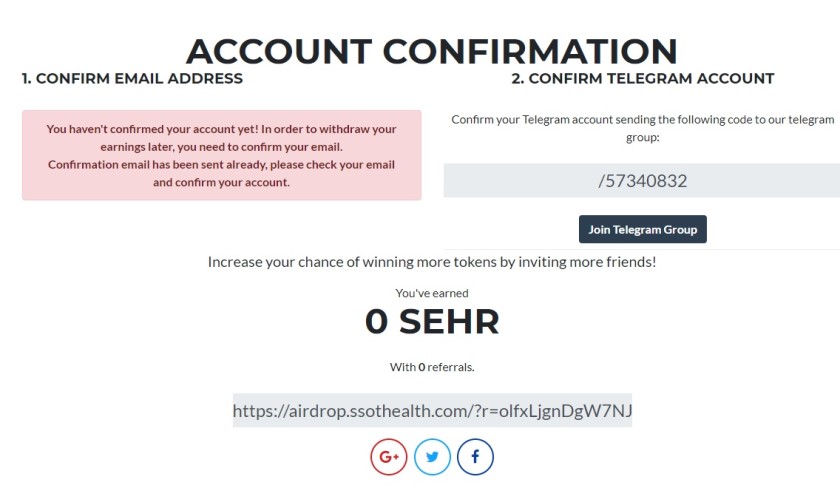Click the "2. Confirm Telegram Account" heading
This screenshot has height=488, width=840.
coord(642,78)
